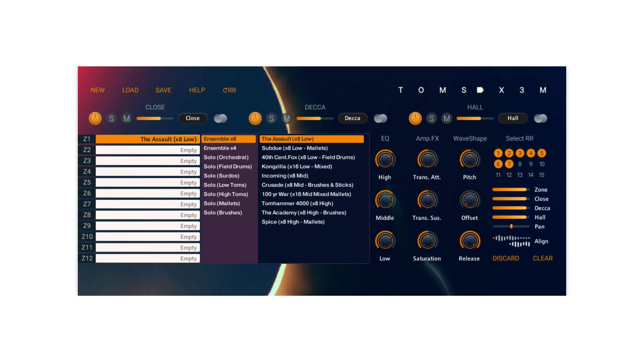Click the Pitch knob in WaveShape
This screenshot has width=644, height=362.
[x=469, y=159]
